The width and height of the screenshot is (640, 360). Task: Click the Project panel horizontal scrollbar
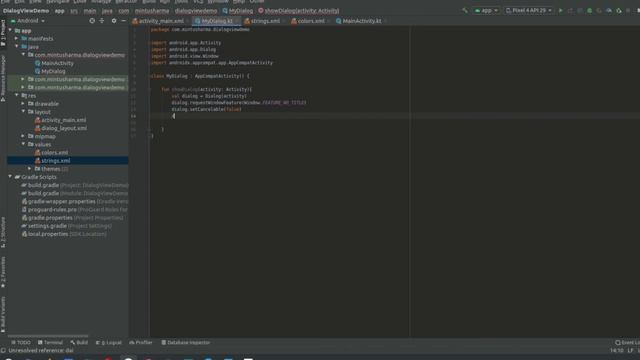pos(48,336)
